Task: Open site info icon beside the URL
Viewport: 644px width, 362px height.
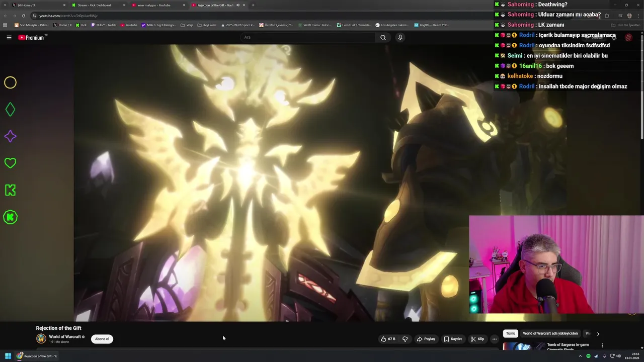Action: 34,16
